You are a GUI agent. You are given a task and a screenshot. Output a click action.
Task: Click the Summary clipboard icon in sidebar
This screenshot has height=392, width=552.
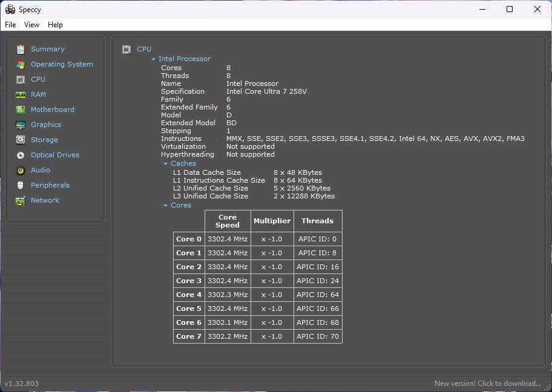click(21, 49)
